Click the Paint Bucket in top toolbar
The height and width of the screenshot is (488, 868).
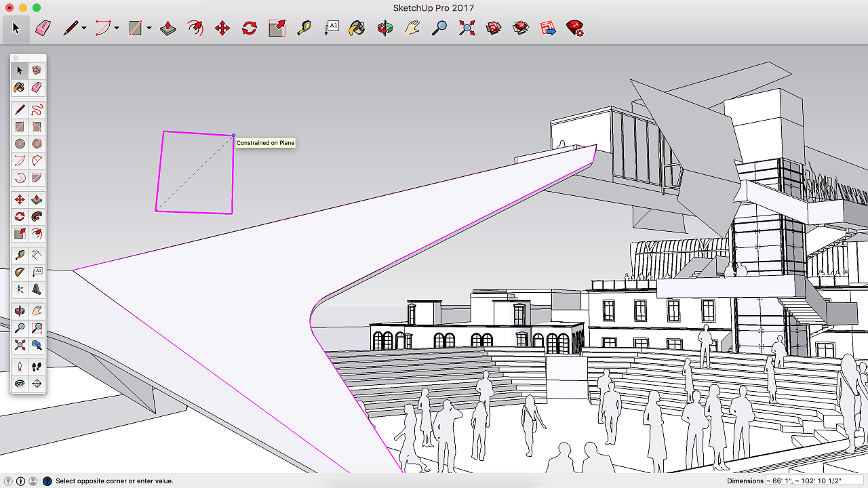tap(357, 28)
